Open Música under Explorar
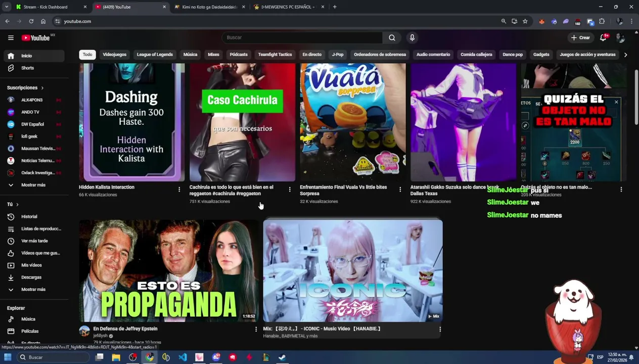This screenshot has height=364, width=639. point(33,319)
